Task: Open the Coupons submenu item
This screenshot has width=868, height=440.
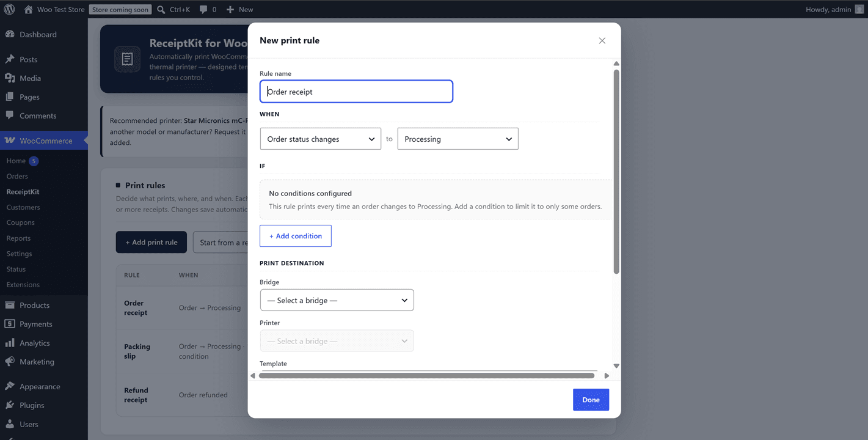Action: pyautogui.click(x=20, y=222)
